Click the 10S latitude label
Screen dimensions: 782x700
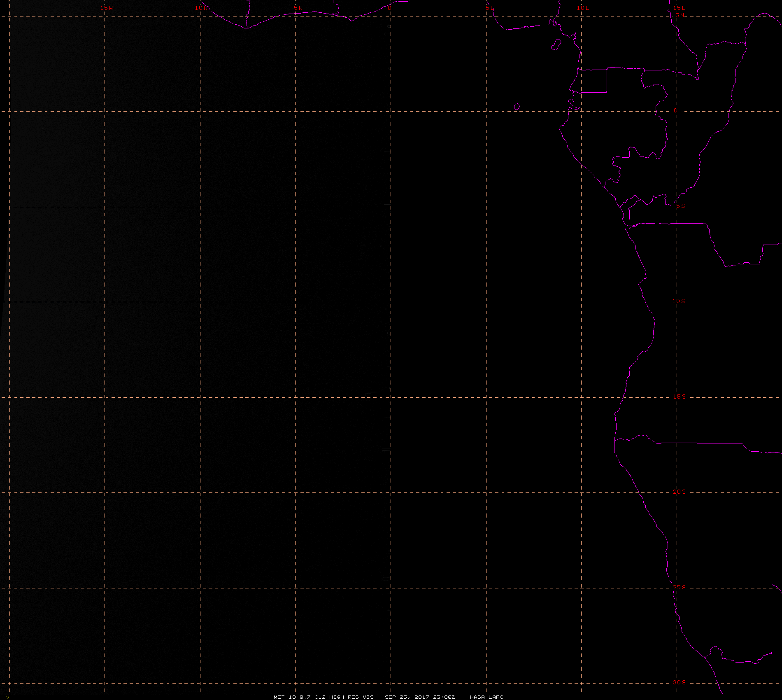[x=679, y=301]
